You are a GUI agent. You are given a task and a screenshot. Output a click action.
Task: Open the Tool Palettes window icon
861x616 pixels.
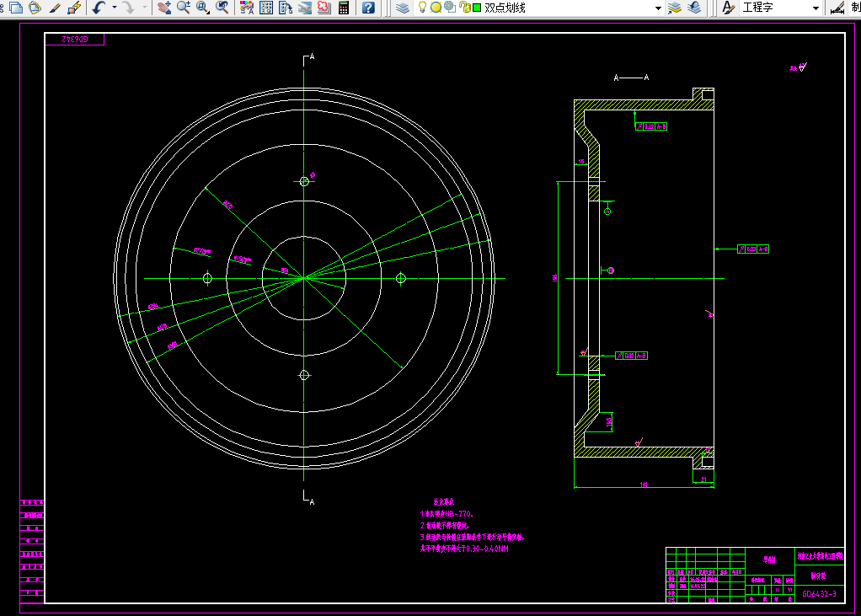(286, 8)
